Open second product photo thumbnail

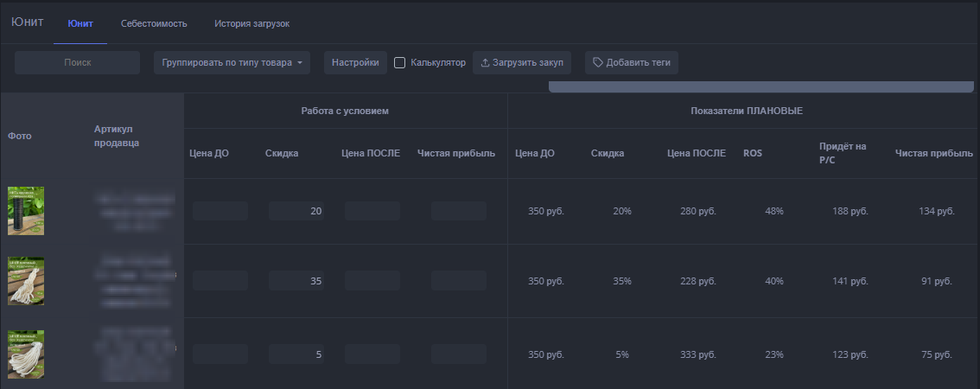click(26, 281)
